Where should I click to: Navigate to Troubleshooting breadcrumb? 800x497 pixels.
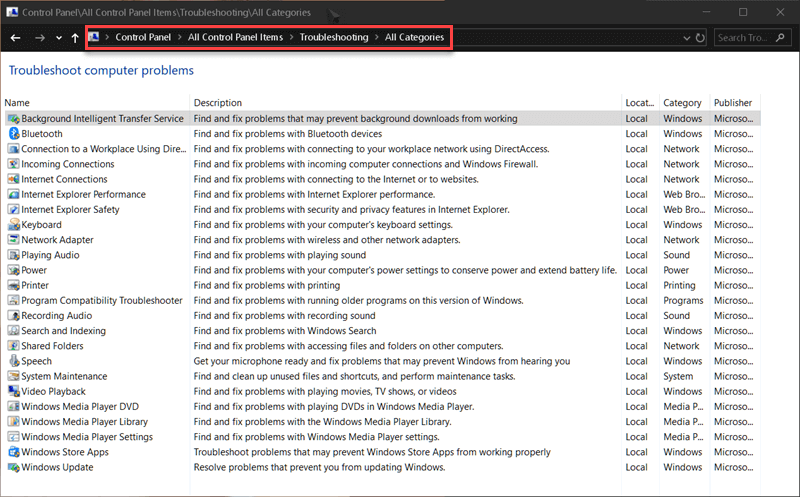point(334,37)
